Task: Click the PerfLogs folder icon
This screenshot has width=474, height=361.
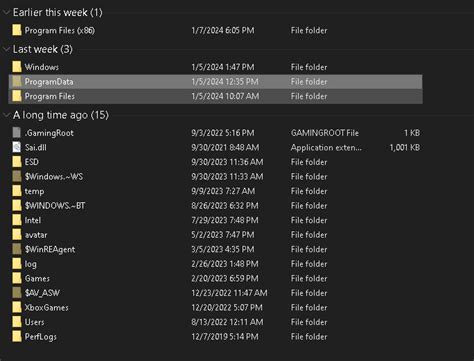Action: click(17, 337)
